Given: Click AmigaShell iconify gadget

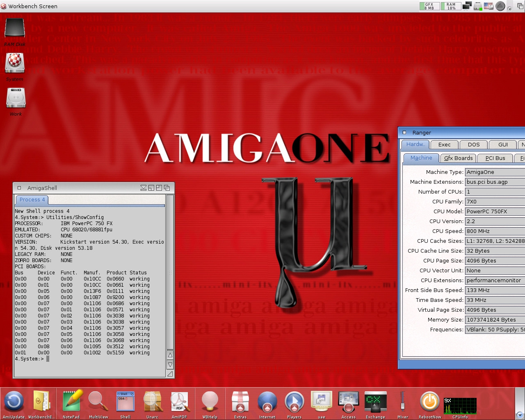Looking at the screenshot, I should click(144, 188).
